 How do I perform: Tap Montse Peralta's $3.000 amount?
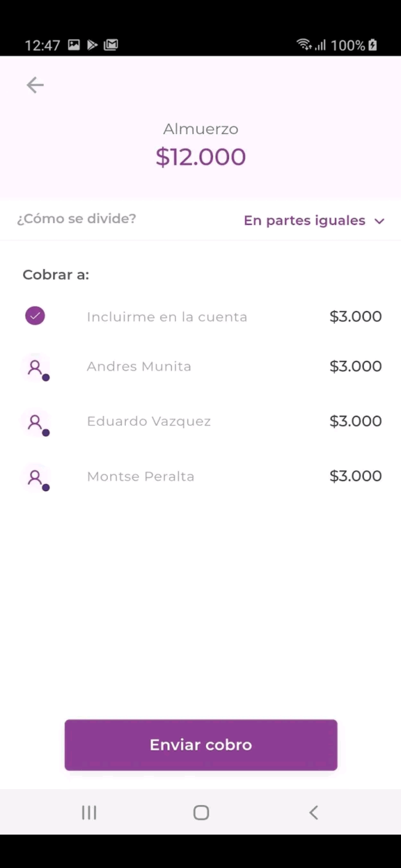click(x=355, y=476)
